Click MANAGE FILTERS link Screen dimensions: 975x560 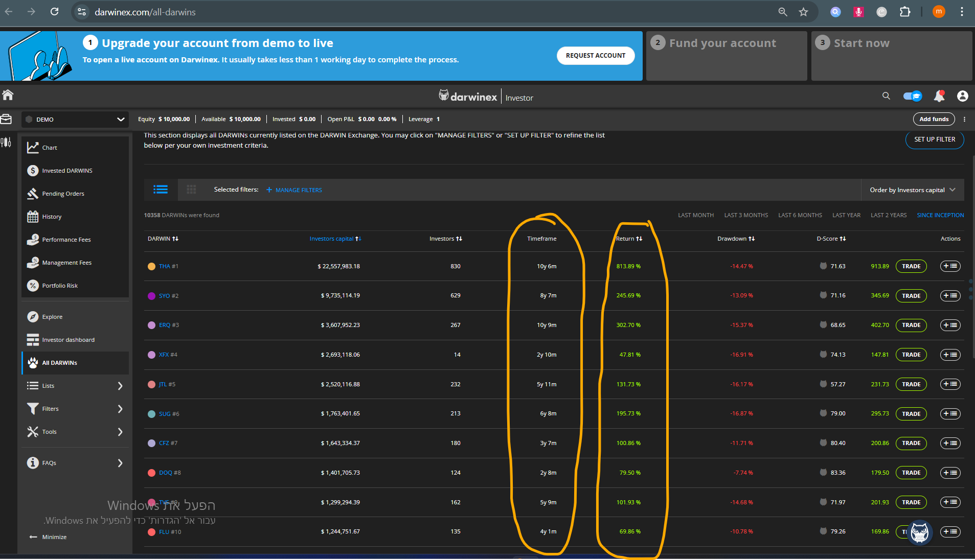pos(294,190)
